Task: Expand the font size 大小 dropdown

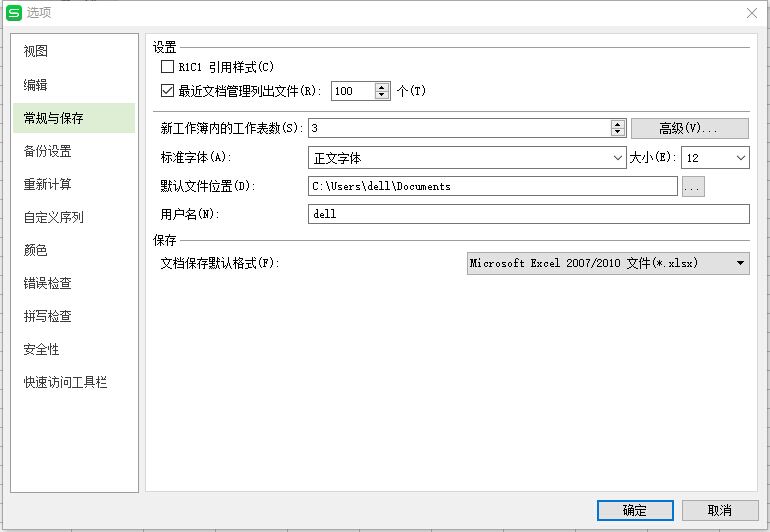Action: pos(740,158)
